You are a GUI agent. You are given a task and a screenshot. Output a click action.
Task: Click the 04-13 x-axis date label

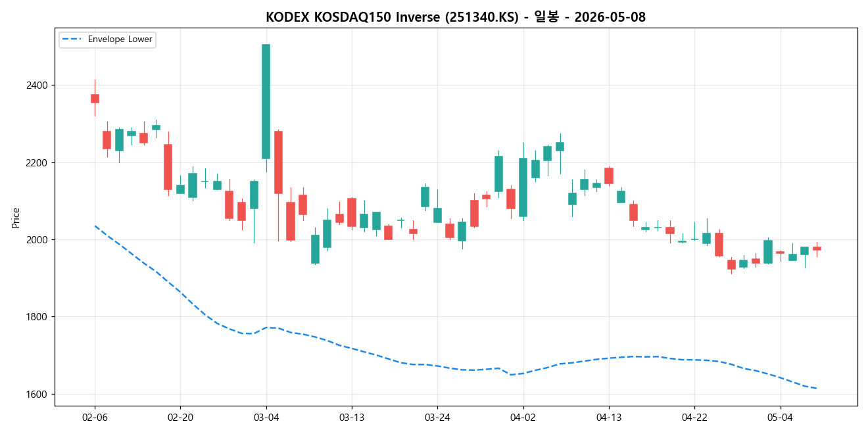click(608, 418)
